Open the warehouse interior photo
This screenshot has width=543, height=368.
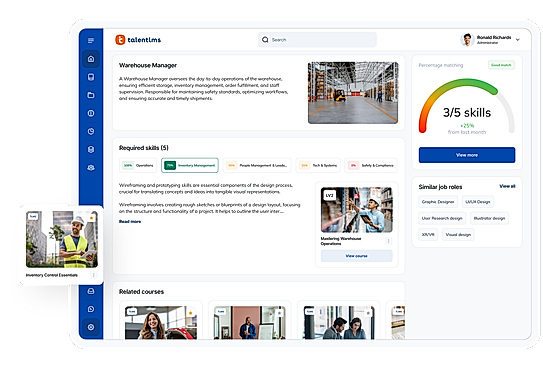(353, 93)
